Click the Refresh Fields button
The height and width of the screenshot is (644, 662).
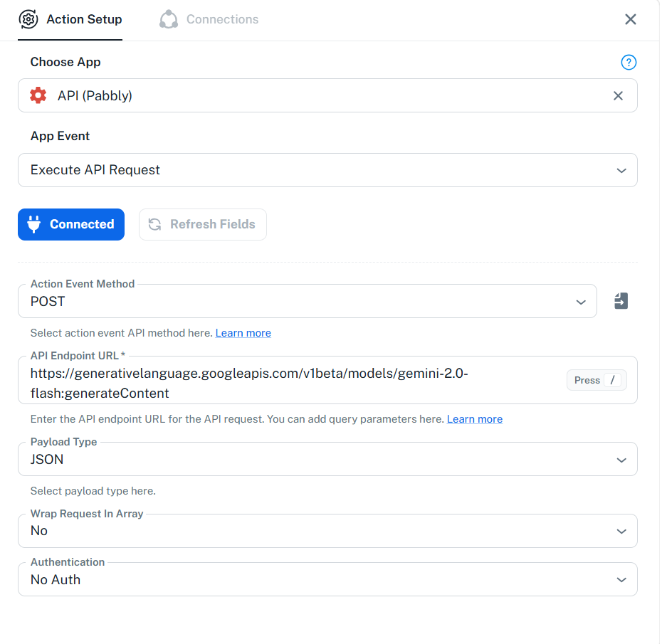203,225
